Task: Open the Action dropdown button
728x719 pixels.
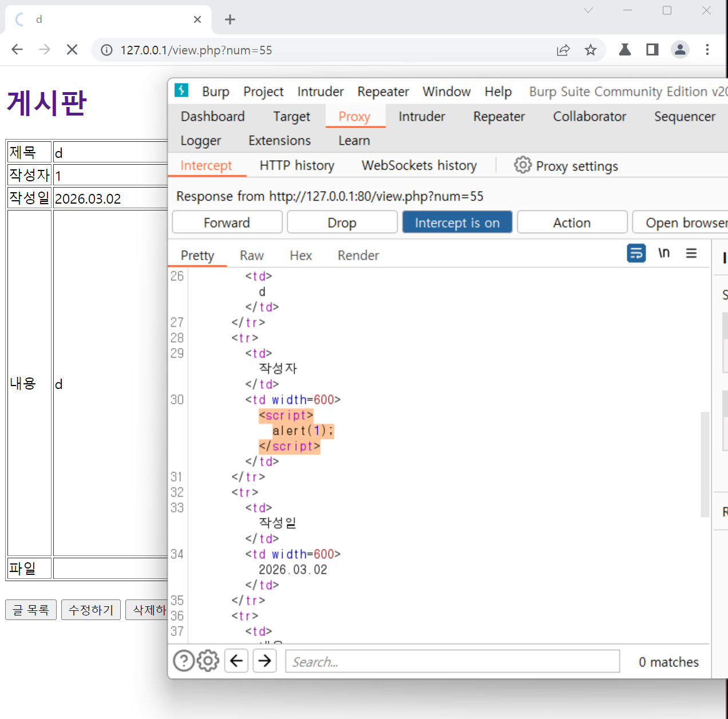Action: [x=572, y=222]
